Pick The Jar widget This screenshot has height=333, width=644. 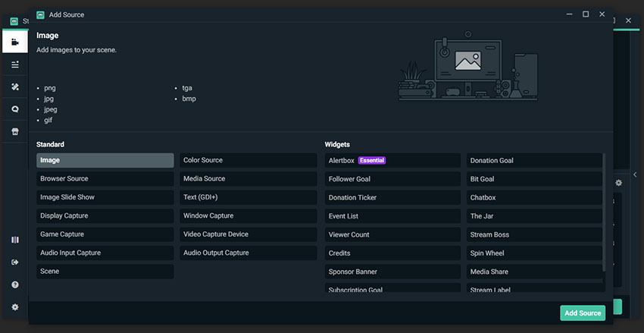click(x=534, y=216)
